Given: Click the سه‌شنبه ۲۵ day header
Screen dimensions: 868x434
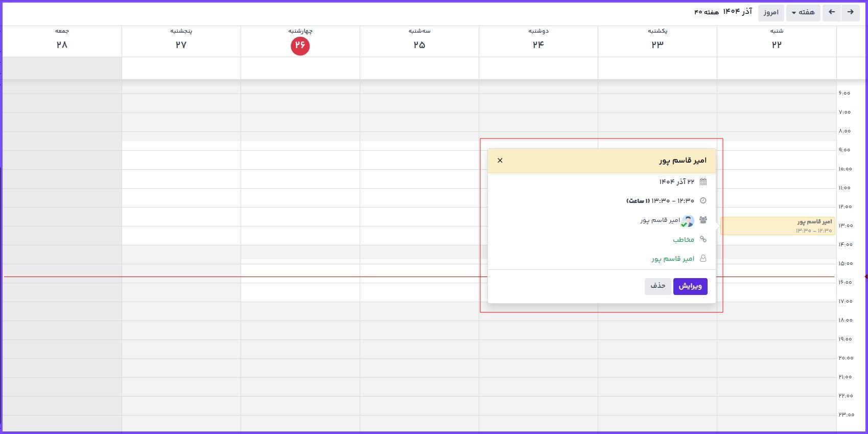Looking at the screenshot, I should click(x=419, y=40).
